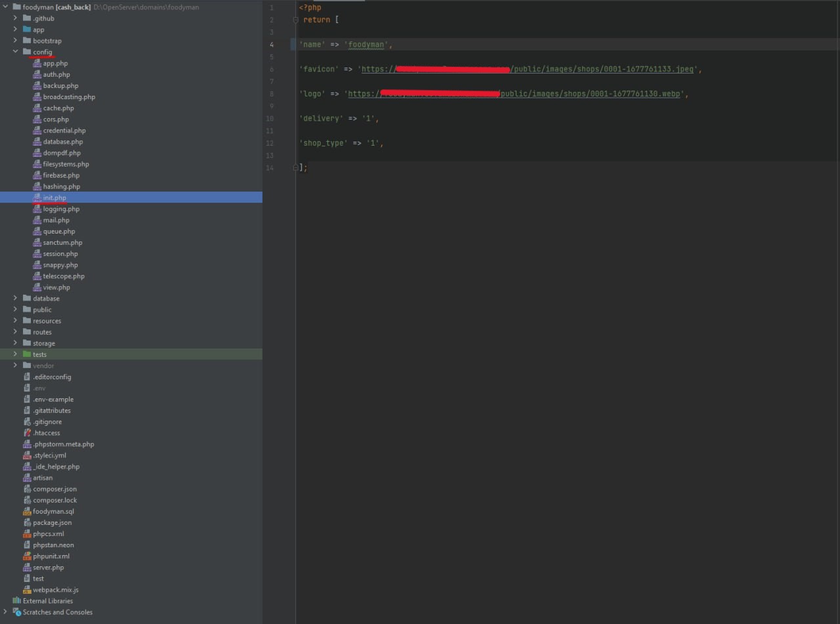Click the foodyman.sql database file icon

[27, 511]
